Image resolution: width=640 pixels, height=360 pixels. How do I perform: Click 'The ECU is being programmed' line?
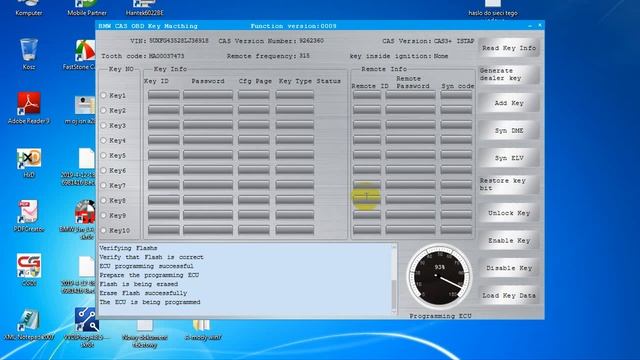150,302
